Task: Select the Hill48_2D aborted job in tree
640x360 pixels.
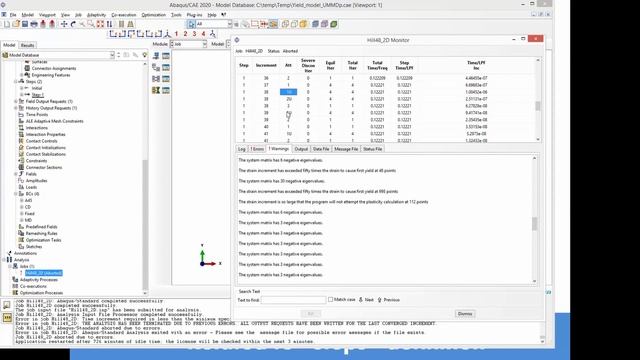Action: (x=44, y=273)
